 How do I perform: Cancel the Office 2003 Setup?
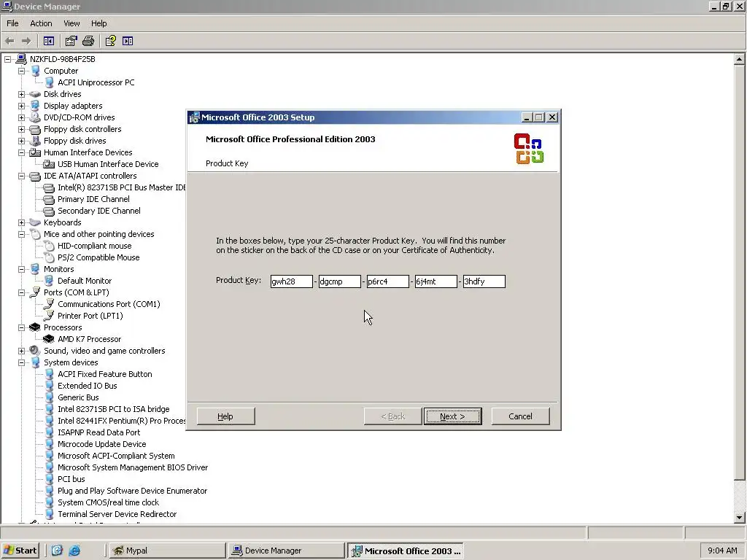[x=520, y=416]
